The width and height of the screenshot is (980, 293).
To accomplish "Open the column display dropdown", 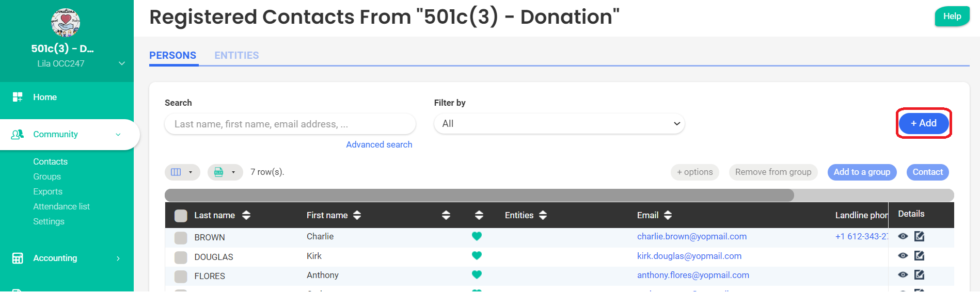I will point(182,172).
